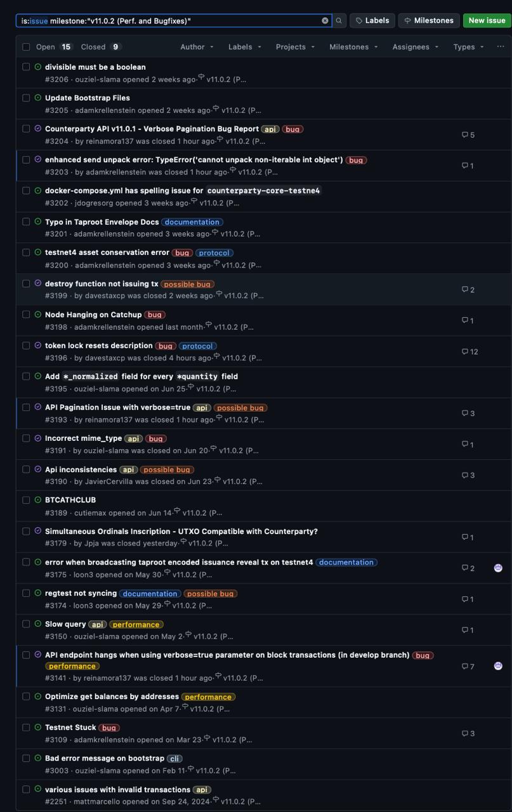Click comment count on token lock issue
This screenshot has width=512, height=812.
[x=470, y=351]
